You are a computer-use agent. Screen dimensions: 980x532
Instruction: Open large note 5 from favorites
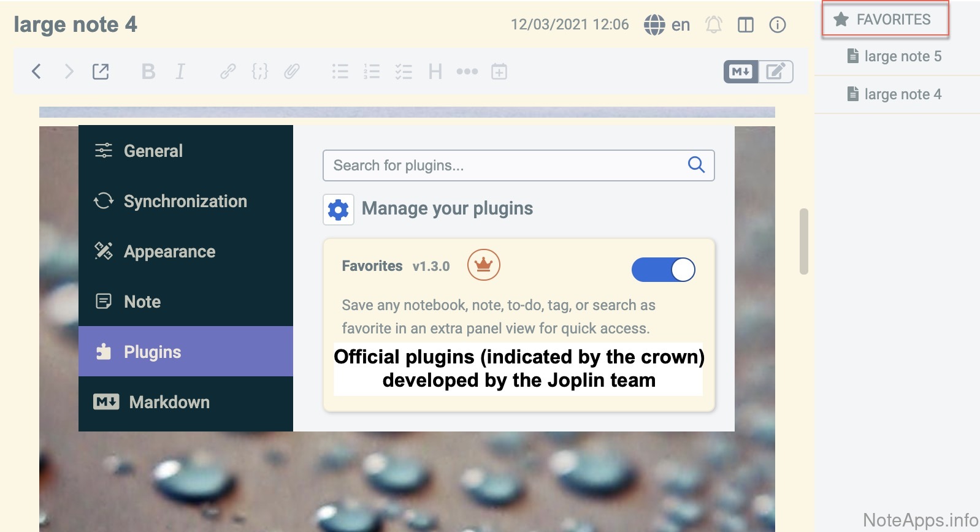902,56
